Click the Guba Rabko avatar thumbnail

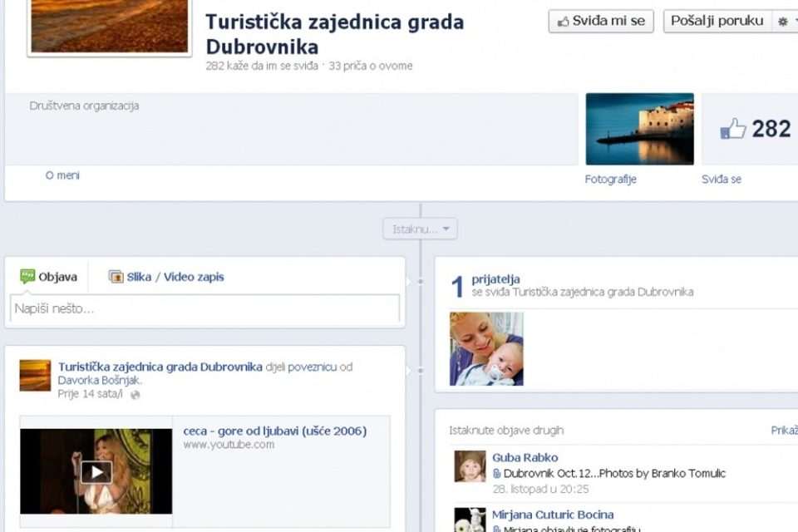point(470,465)
